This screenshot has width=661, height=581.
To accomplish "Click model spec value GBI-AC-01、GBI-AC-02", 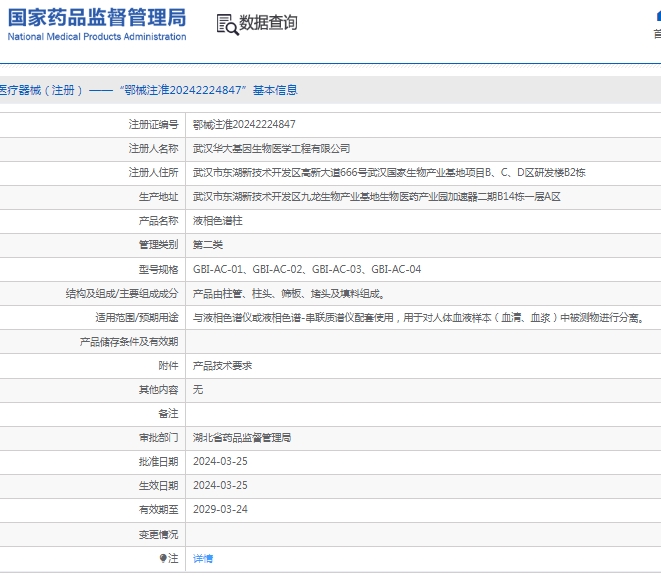I will 307,269.
